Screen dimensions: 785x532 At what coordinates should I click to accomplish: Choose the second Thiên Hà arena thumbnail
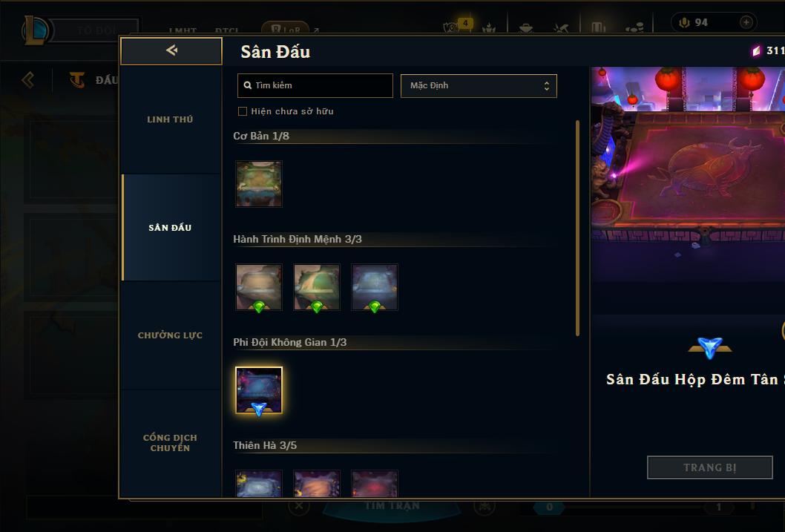click(316, 483)
